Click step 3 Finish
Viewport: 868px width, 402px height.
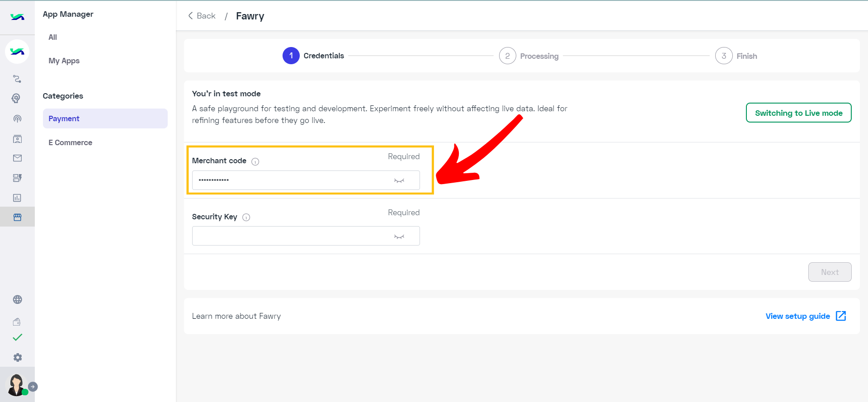736,56
